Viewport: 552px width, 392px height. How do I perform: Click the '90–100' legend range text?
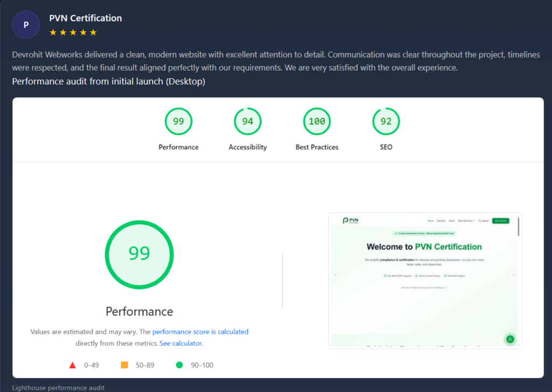[x=202, y=365]
